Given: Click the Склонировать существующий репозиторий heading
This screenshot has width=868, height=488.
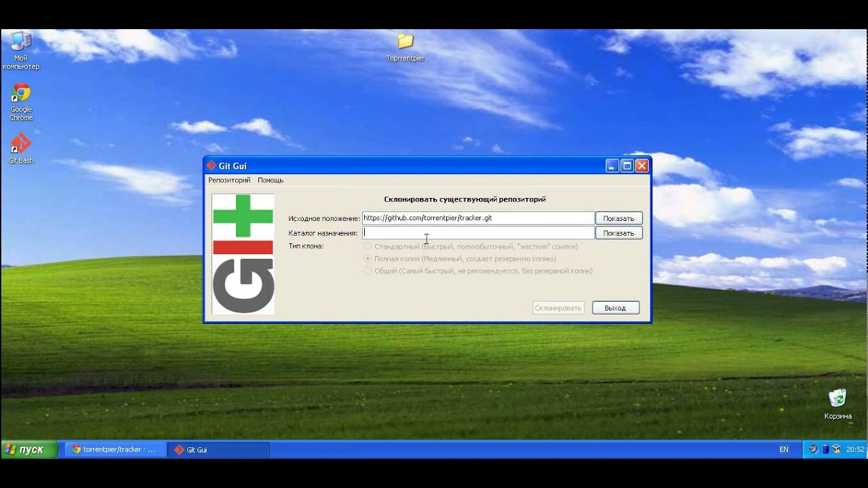Looking at the screenshot, I should tap(465, 199).
